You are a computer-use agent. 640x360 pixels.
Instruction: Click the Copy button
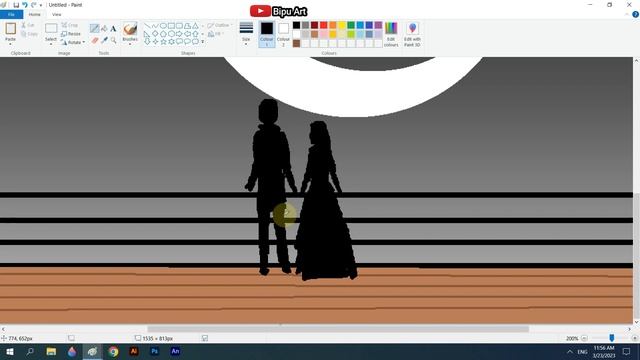coord(29,34)
